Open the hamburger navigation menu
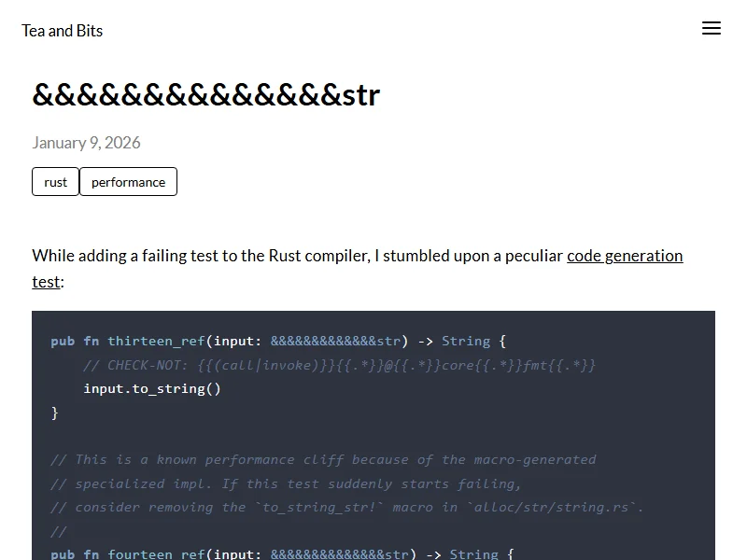Image resolution: width=747 pixels, height=560 pixels. (x=712, y=28)
